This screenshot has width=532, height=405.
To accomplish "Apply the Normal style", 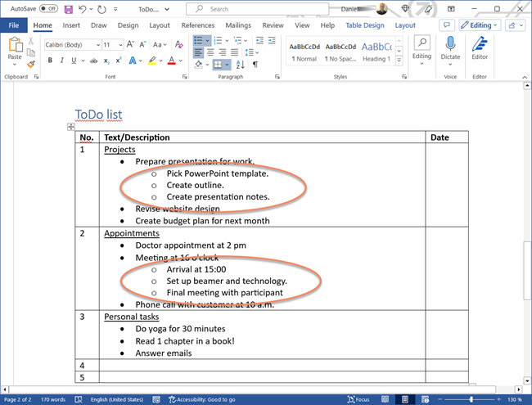I will click(x=304, y=52).
